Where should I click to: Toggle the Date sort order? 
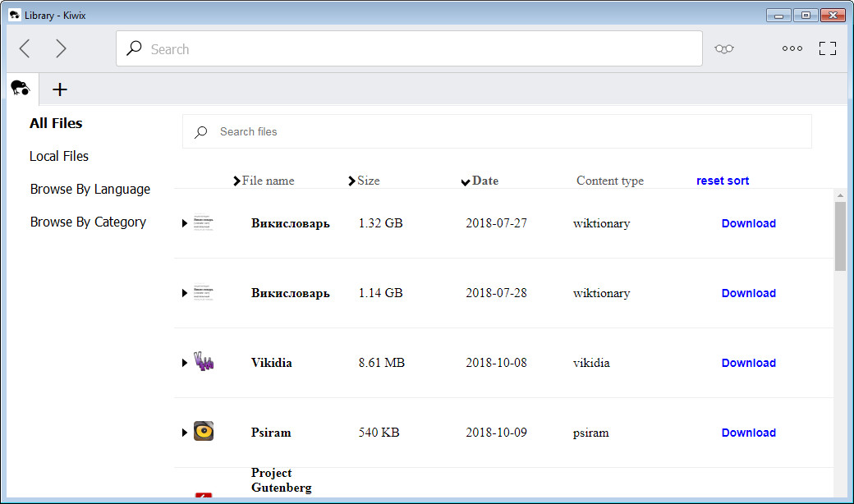point(480,181)
